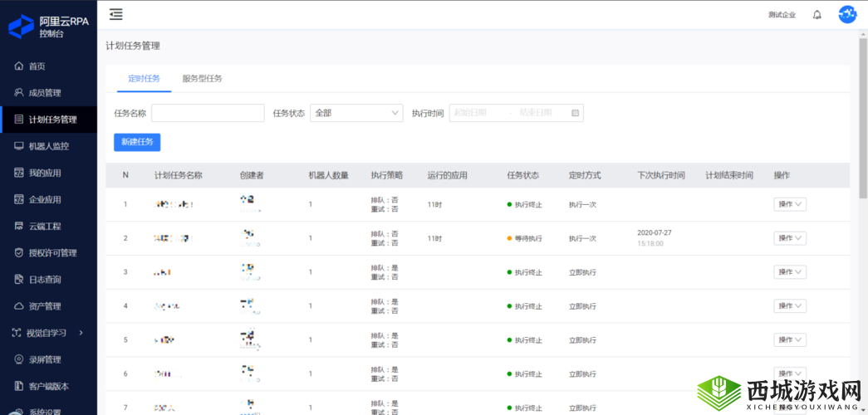Screen dimensions: 868x415
Task: Click the 云端工程 sidebar icon
Action: pos(20,226)
